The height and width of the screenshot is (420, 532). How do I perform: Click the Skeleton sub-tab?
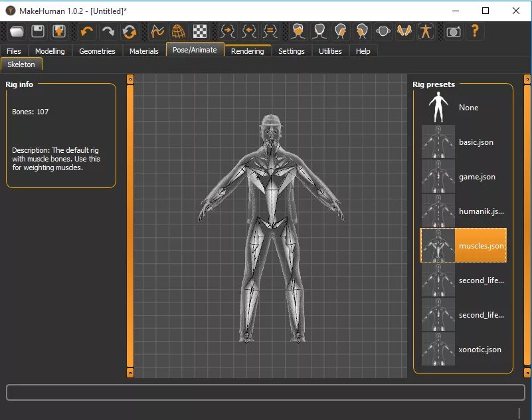point(21,64)
